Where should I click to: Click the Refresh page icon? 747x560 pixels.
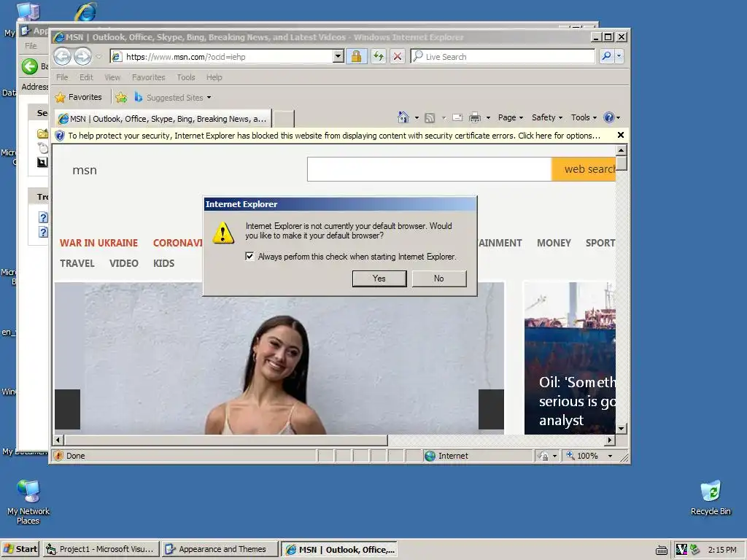point(379,57)
